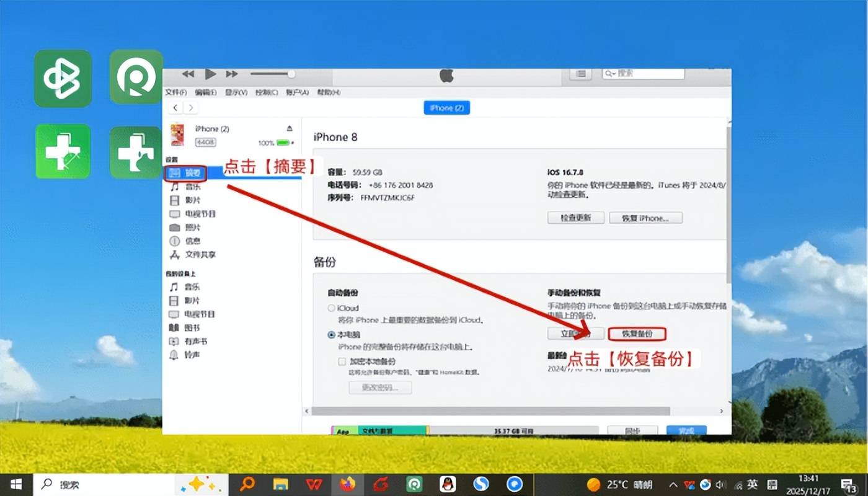This screenshot has width=868, height=496.
Task: Go back with the left chevron
Action: click(x=176, y=108)
